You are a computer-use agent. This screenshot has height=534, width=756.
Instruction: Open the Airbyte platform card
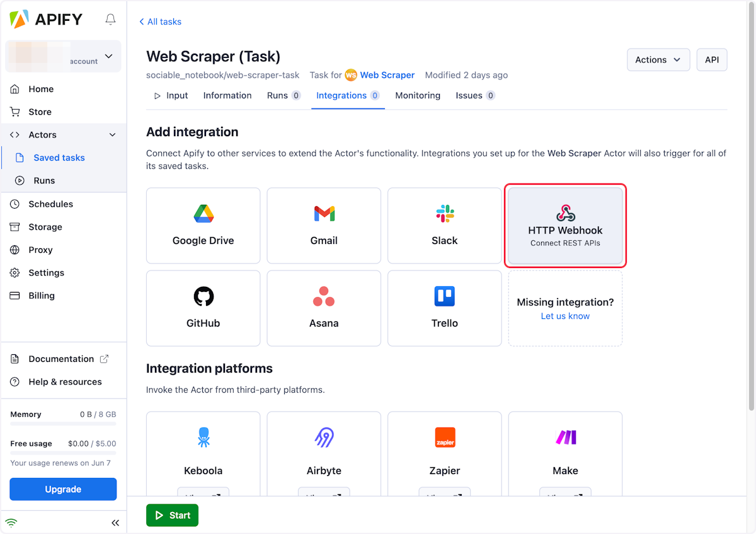(324, 453)
